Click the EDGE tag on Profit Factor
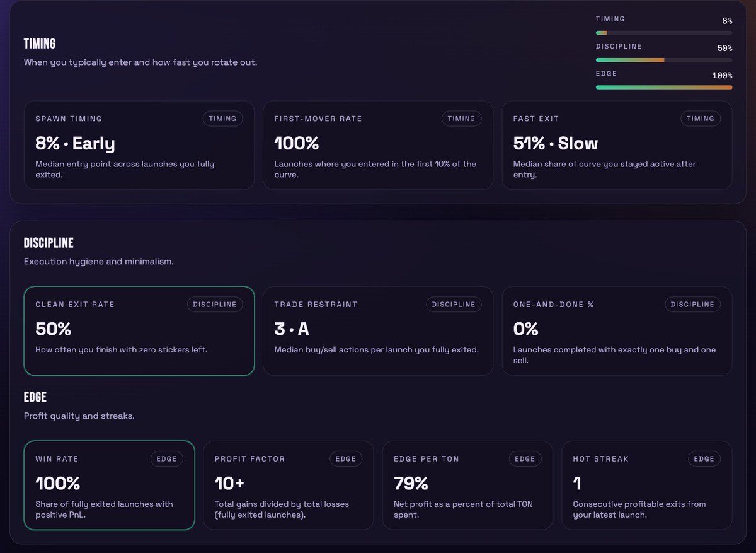The width and height of the screenshot is (756, 553). pyautogui.click(x=346, y=459)
